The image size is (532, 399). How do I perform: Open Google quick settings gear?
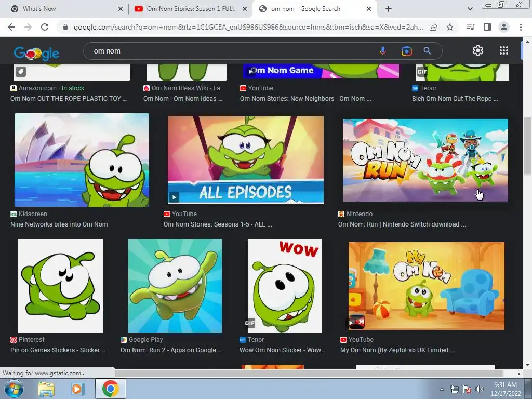(x=478, y=50)
